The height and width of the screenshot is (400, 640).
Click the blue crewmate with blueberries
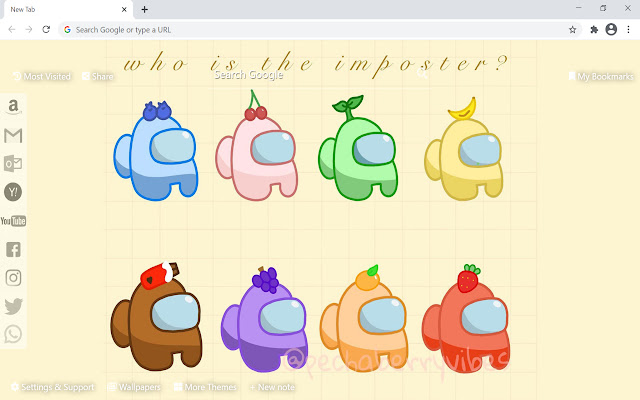[x=156, y=151]
